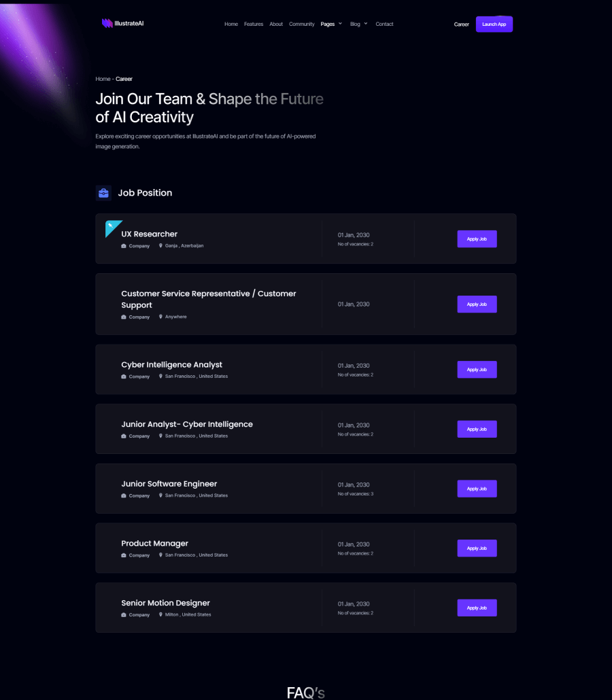Viewport: 612px width, 700px height.
Task: Apply to the Cyber Intelligence Analyst job
Action: tap(477, 370)
